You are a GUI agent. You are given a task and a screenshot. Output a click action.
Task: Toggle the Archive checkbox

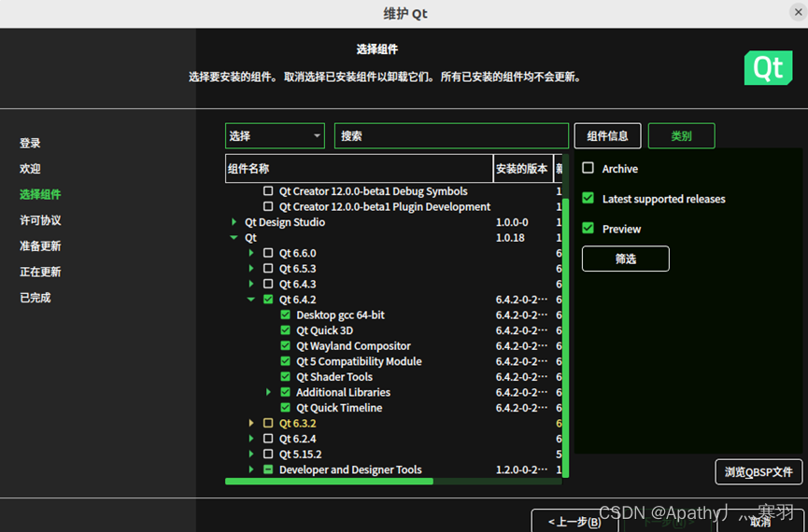[x=588, y=168]
